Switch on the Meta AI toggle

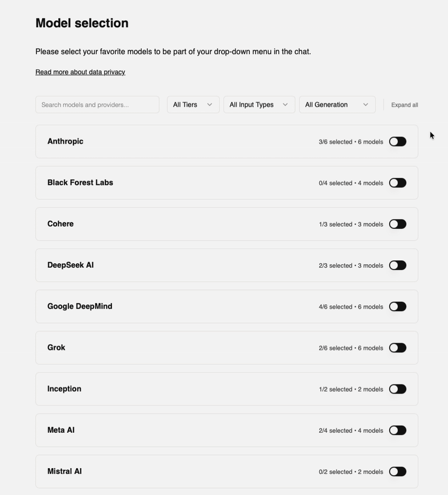pos(397,431)
